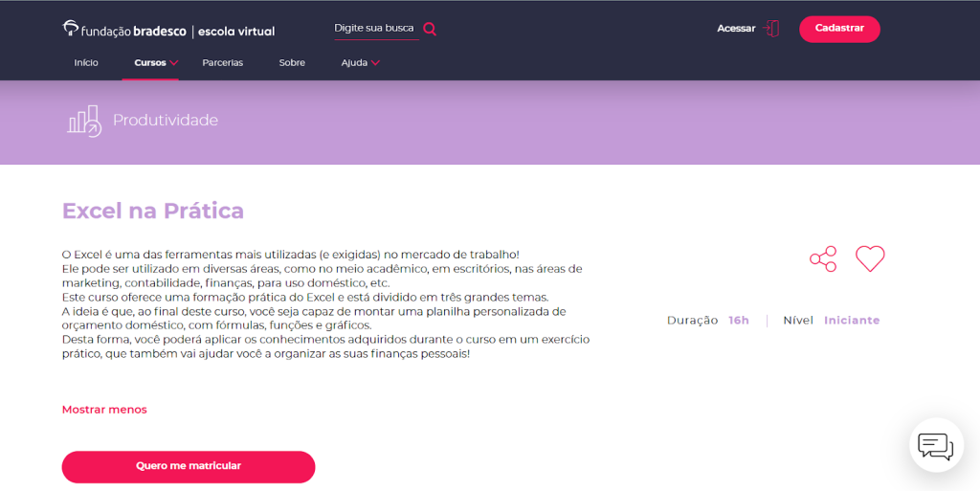
Task: Collapse description with Mostrar menos
Action: click(104, 410)
